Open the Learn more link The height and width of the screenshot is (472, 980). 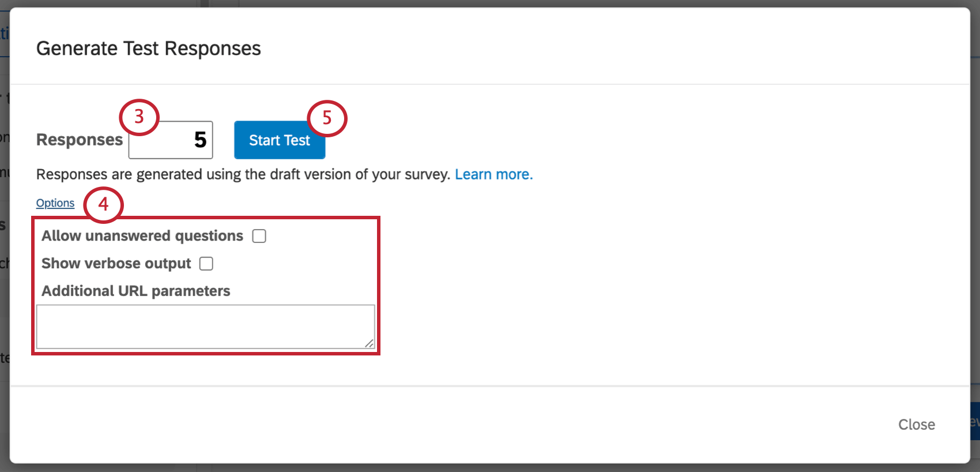coord(493,174)
